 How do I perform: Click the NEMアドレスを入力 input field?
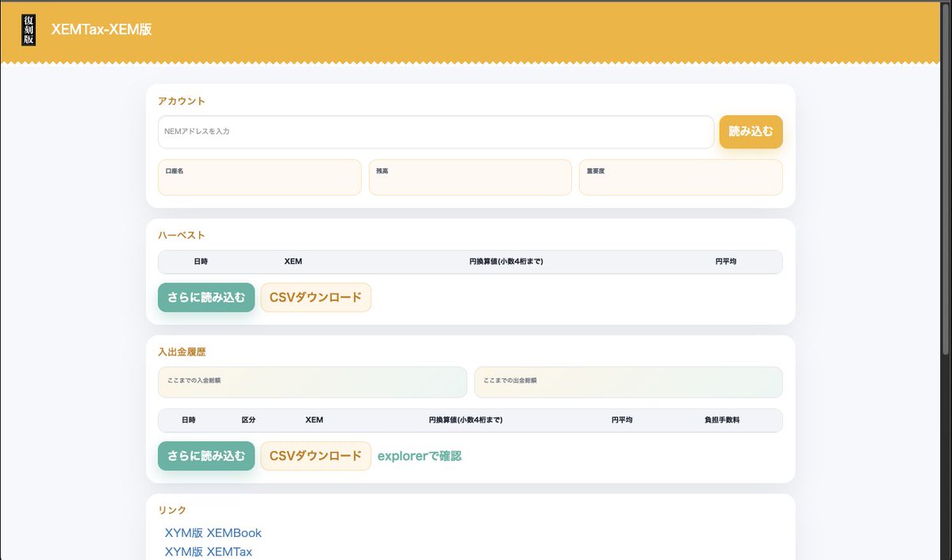436,132
